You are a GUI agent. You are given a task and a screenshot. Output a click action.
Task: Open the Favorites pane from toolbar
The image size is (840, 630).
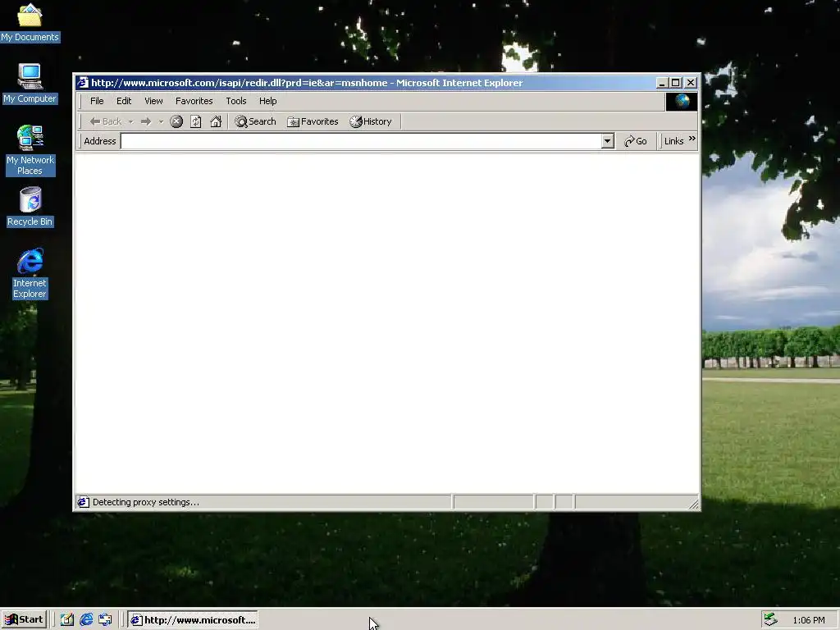pos(313,121)
